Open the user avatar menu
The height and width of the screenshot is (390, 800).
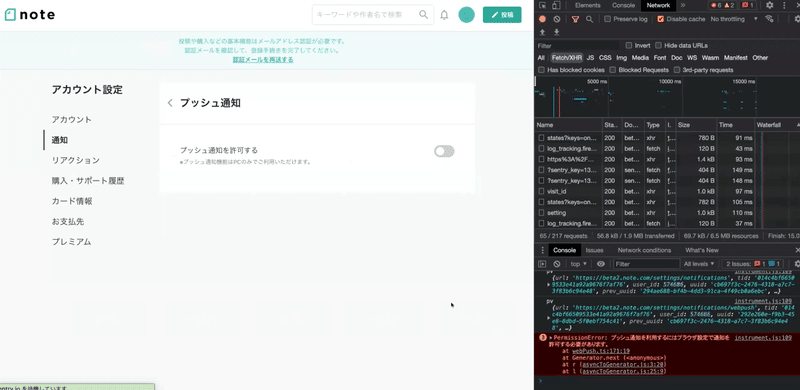click(466, 15)
